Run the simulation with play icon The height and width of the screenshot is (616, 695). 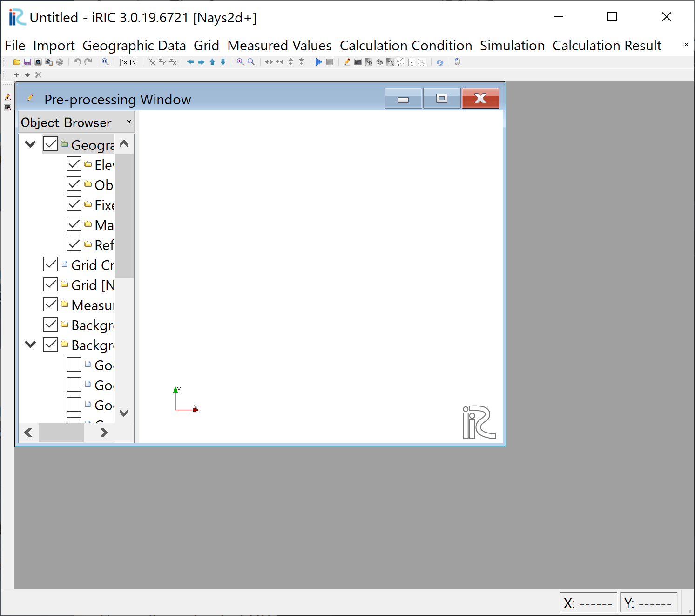318,62
